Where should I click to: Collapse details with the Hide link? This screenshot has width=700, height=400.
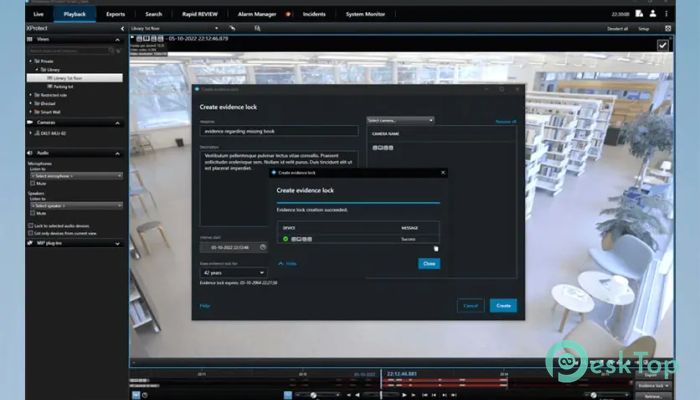[288, 264]
